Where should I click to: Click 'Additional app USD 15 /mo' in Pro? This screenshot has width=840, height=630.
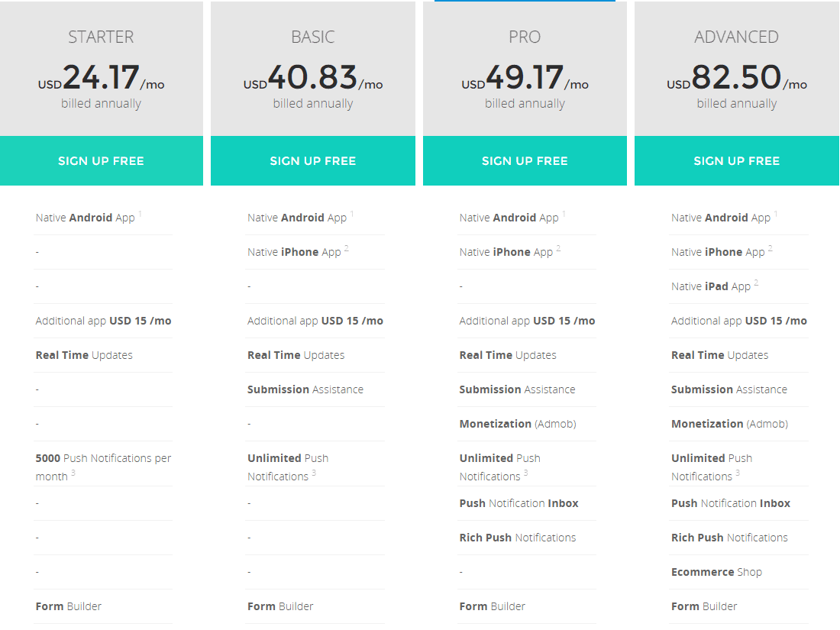coord(527,321)
